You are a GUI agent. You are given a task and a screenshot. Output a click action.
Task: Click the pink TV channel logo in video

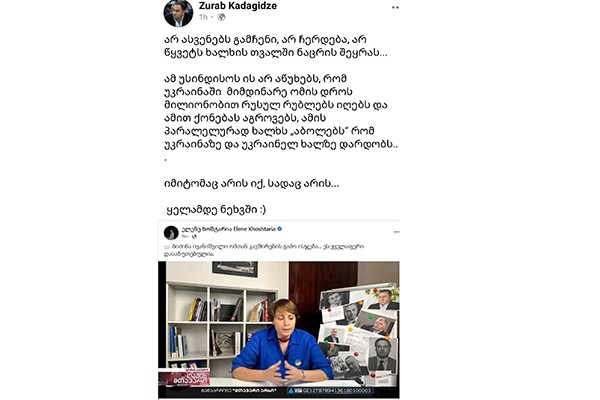tap(185, 377)
